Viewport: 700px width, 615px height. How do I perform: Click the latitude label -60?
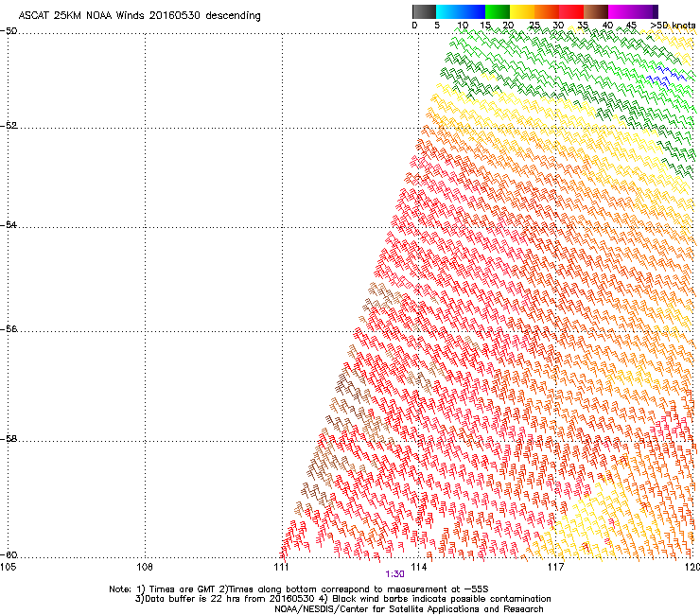(x=9, y=555)
